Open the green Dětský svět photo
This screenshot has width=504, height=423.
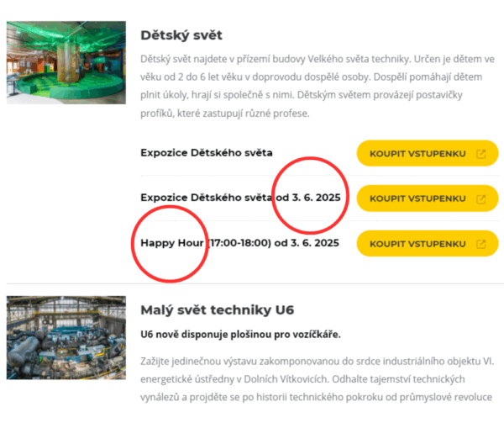click(x=66, y=63)
